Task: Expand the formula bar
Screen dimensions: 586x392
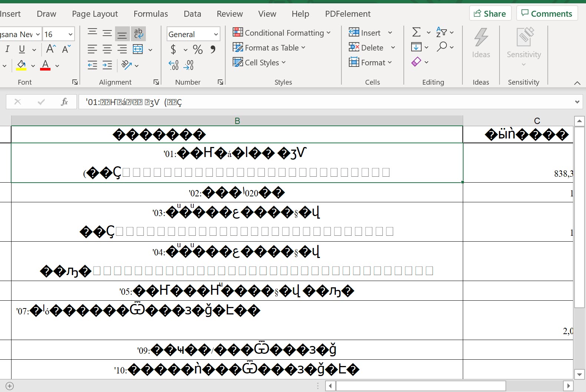Action: (577, 102)
